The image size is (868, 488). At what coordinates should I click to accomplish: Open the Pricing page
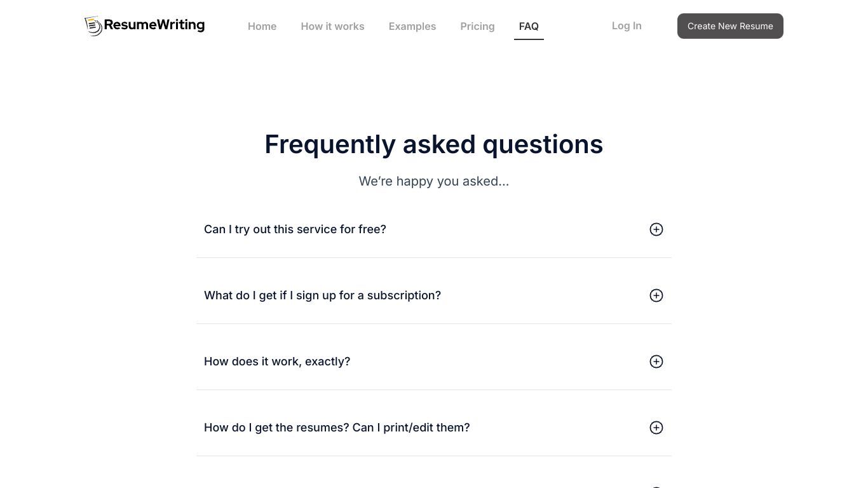pos(477,26)
